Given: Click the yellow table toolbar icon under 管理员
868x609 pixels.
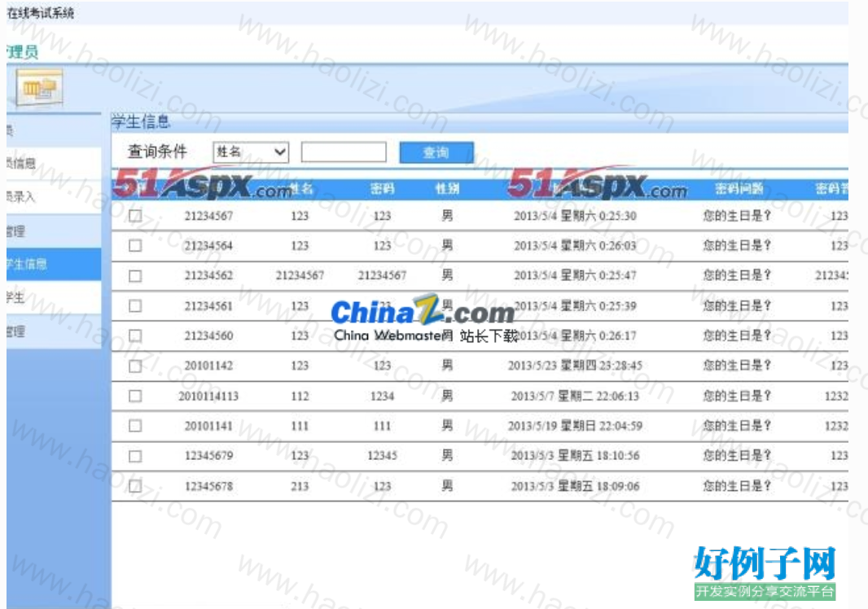Looking at the screenshot, I should (x=39, y=87).
